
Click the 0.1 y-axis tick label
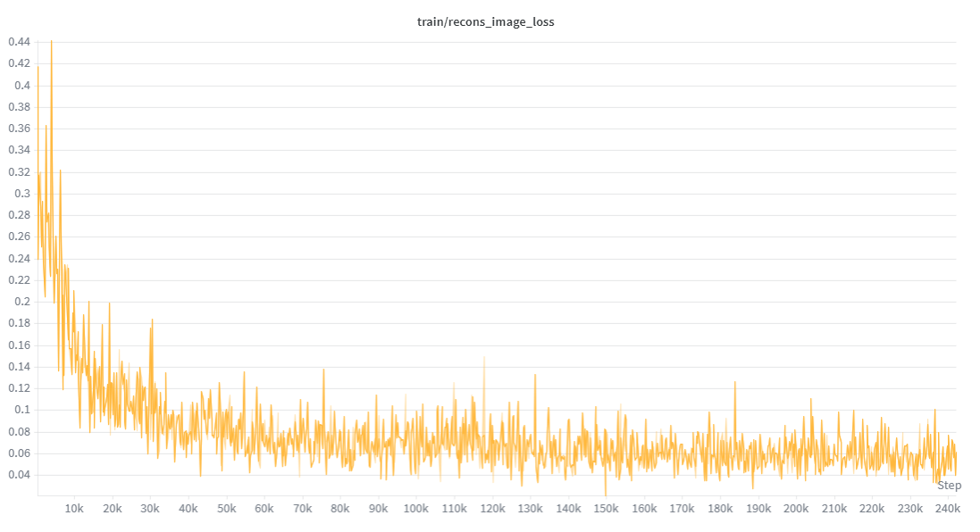[x=21, y=410]
